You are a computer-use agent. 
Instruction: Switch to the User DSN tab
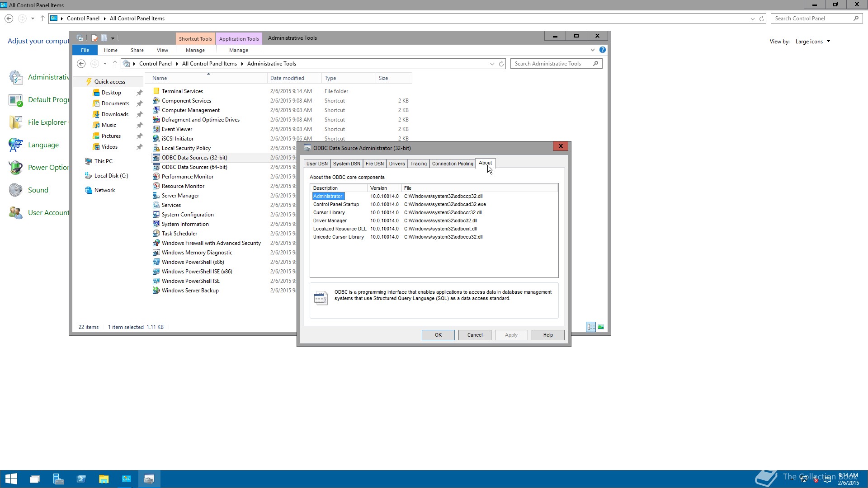point(317,164)
